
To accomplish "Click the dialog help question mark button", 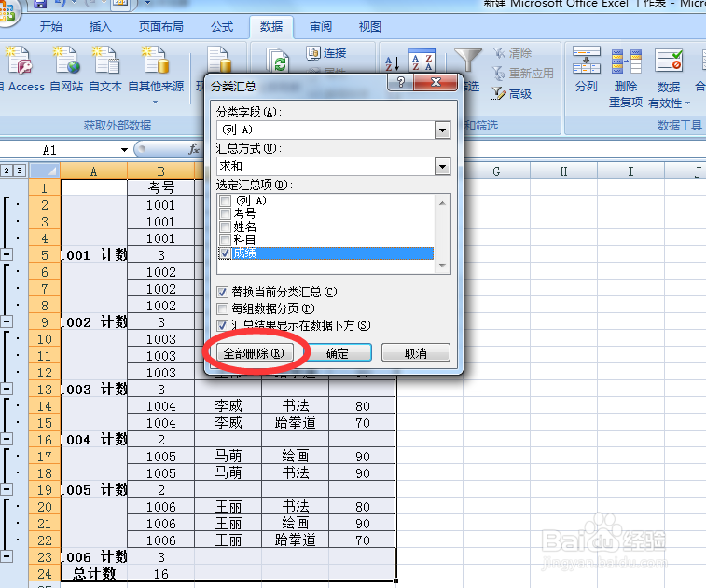I will point(400,82).
